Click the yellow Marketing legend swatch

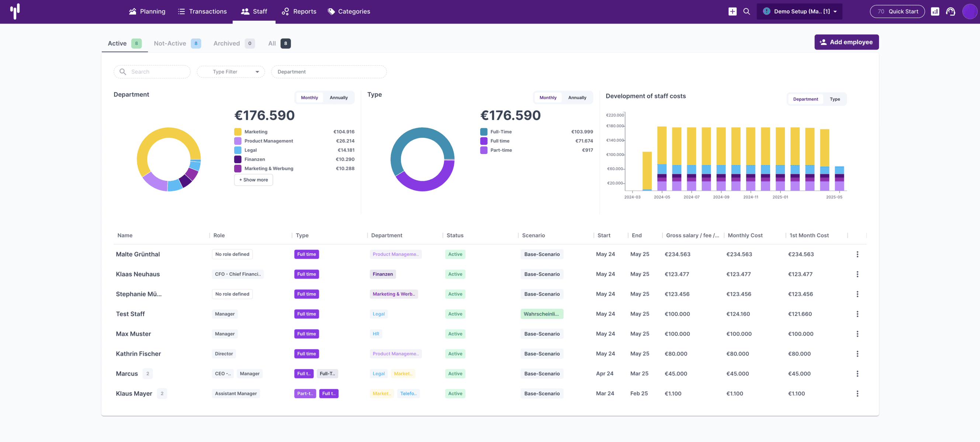point(238,132)
